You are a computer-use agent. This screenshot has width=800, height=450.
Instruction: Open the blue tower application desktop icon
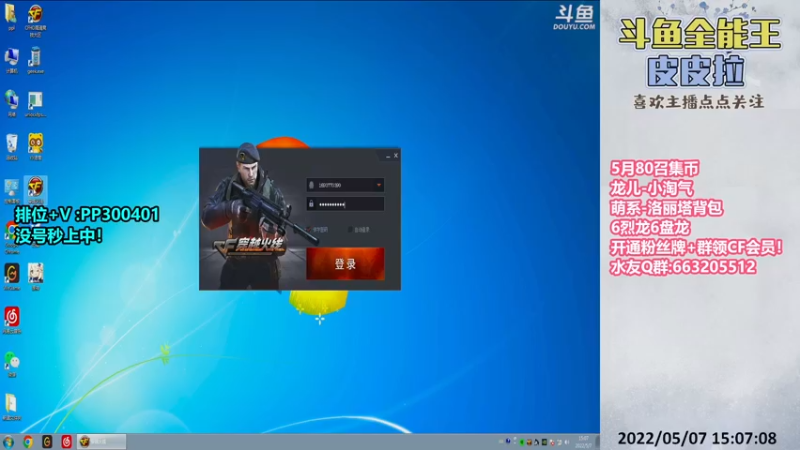[x=35, y=60]
